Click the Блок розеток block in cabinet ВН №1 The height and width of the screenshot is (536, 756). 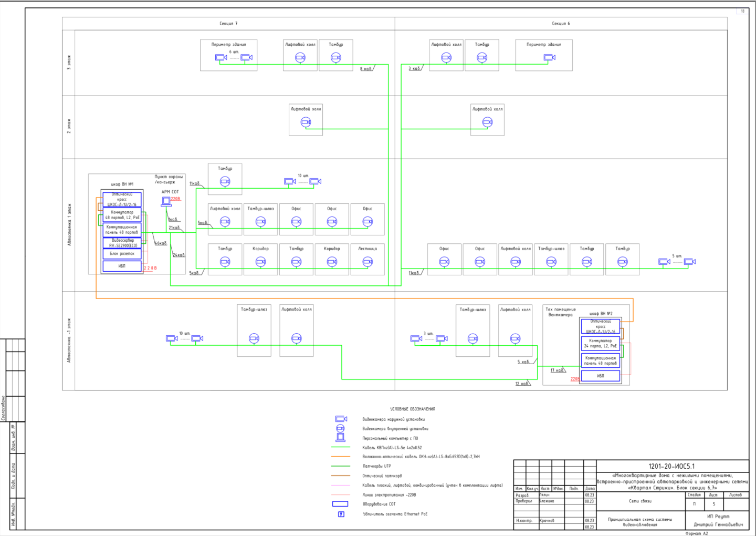[x=122, y=253]
